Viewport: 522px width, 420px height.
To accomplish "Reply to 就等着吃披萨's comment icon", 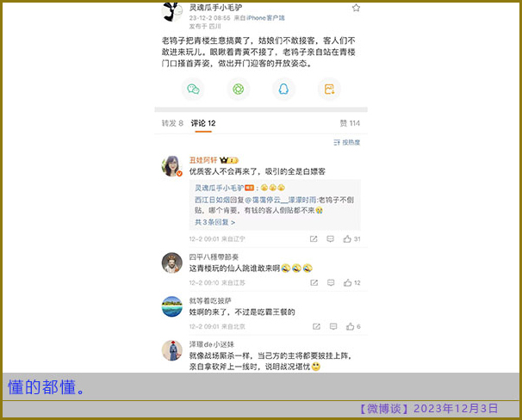I will (333, 326).
